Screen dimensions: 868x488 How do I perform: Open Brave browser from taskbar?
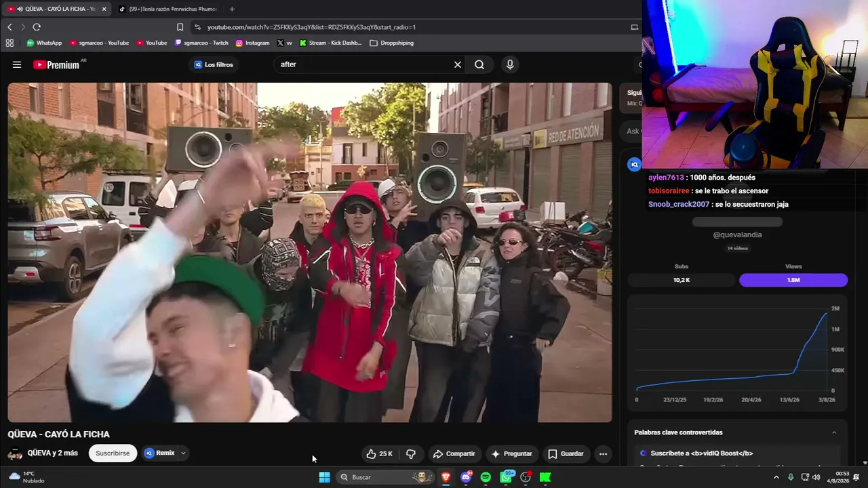446,477
